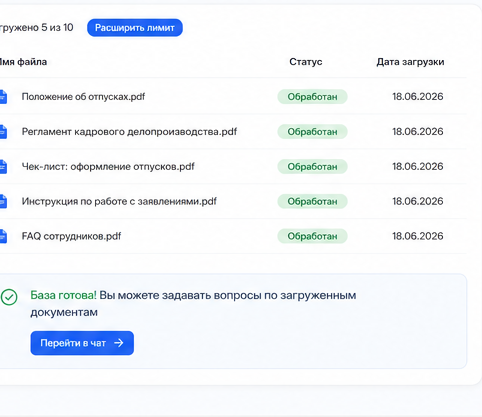
Task: Click the 'База готова!' green text
Action: coord(63,295)
